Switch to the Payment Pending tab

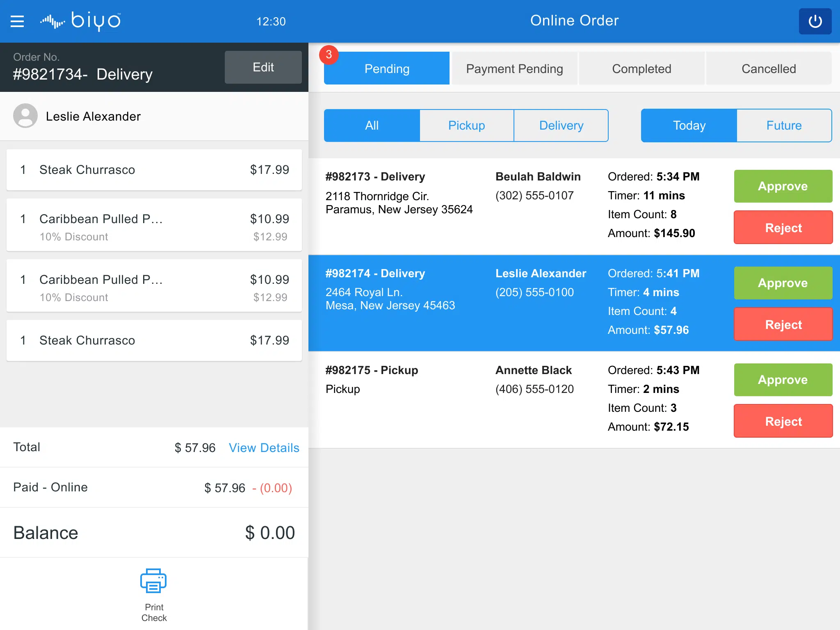click(x=514, y=68)
